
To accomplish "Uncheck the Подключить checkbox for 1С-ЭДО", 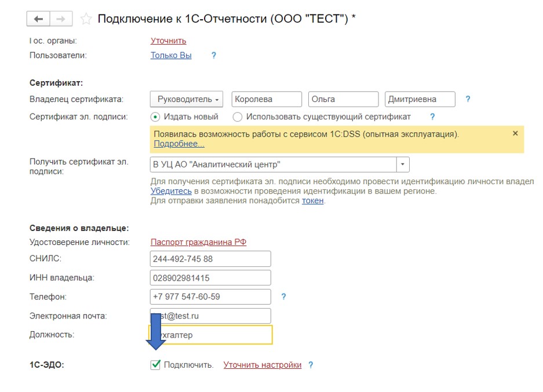I will (x=155, y=365).
